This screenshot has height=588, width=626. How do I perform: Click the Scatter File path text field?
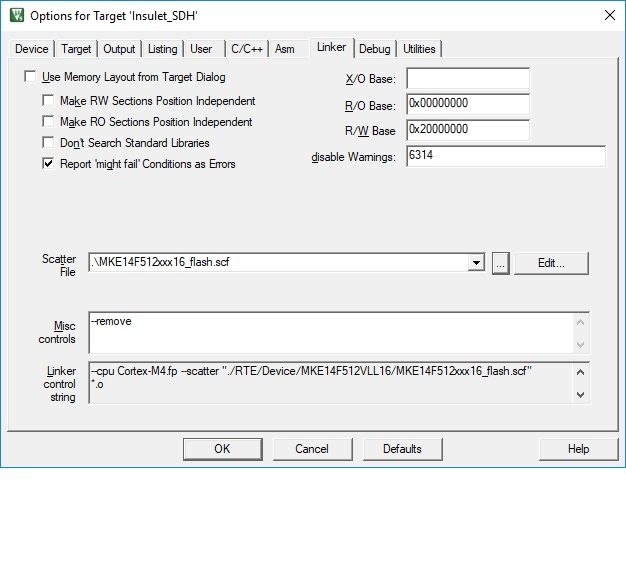click(x=279, y=263)
